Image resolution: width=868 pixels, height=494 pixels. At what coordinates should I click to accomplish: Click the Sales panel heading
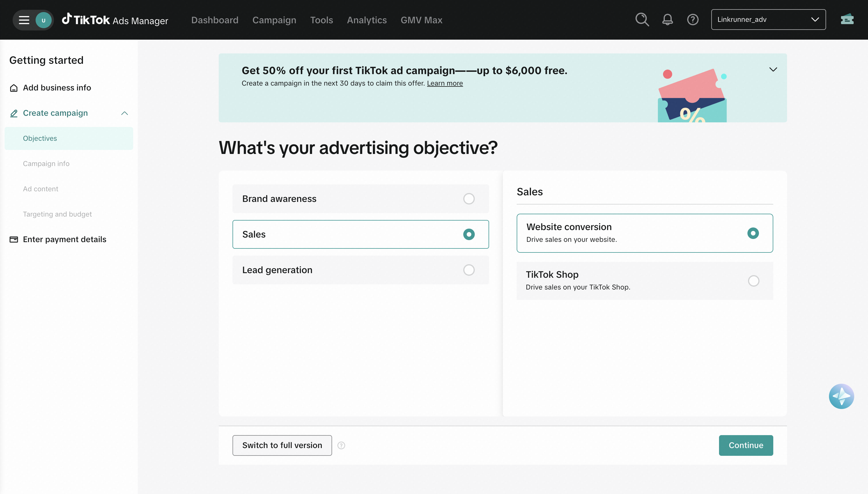pyautogui.click(x=529, y=192)
